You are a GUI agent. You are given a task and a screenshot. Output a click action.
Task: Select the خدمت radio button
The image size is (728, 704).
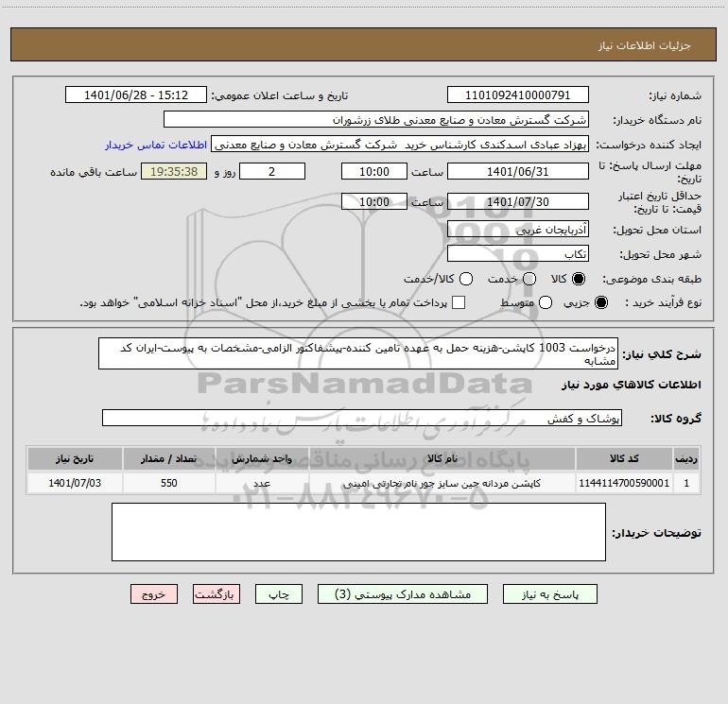click(529, 279)
